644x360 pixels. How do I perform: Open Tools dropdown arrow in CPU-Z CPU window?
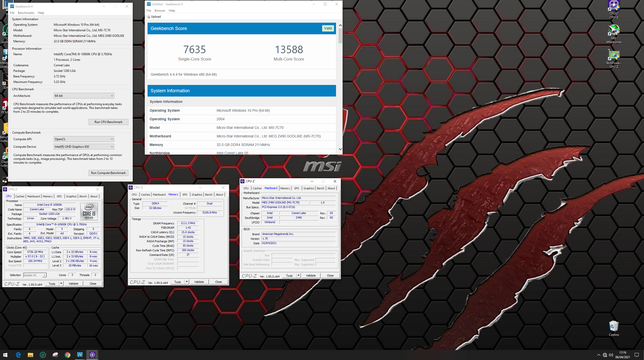coord(61,284)
